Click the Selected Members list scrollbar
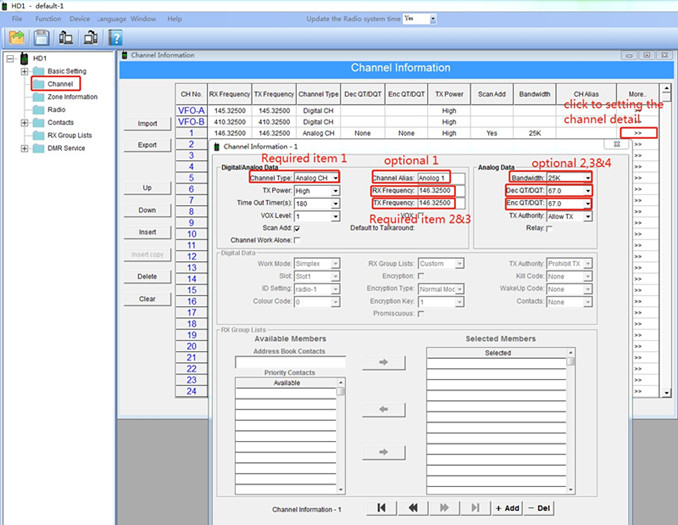678x525 pixels. pyautogui.click(x=571, y=421)
